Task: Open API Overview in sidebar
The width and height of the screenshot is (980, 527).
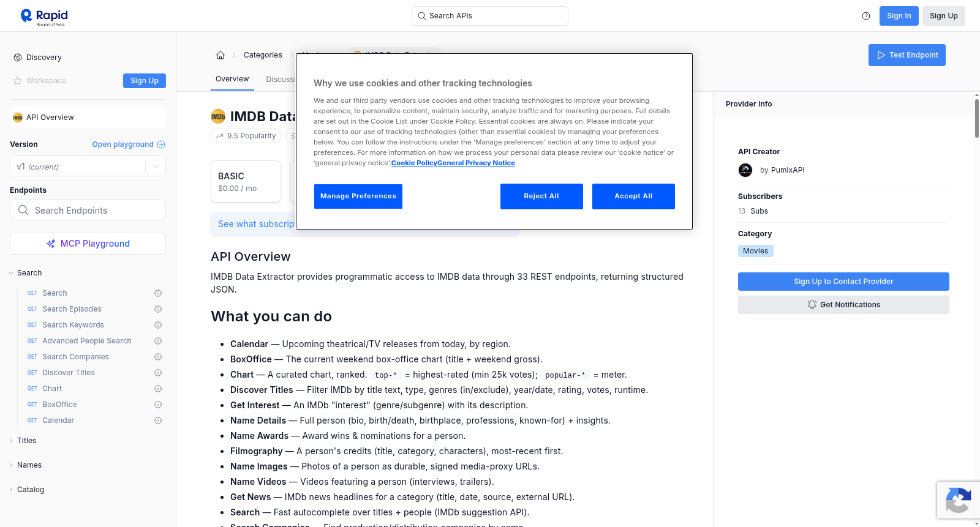Action: 88,118
